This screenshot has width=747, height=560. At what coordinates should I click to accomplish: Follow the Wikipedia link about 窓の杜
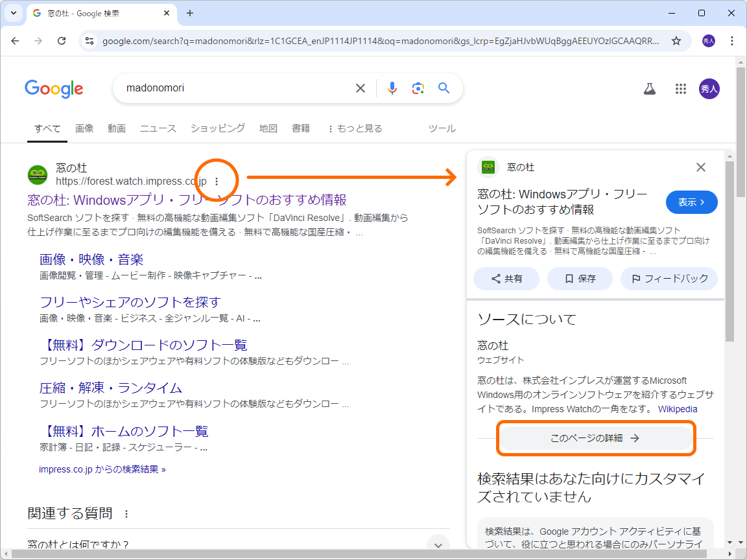[677, 409]
